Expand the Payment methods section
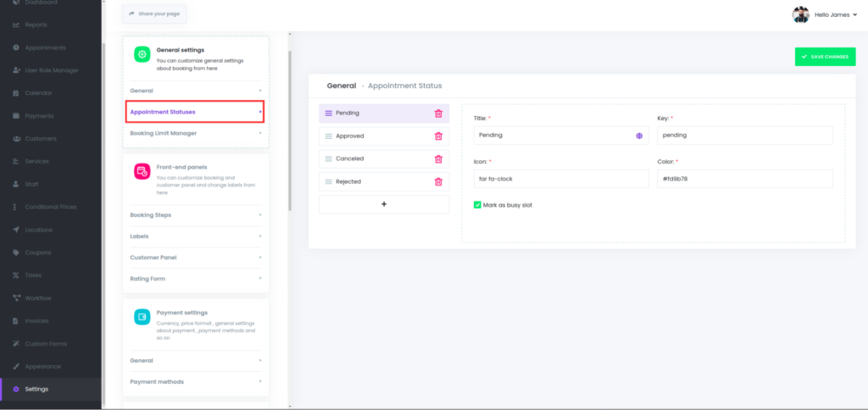Screen dimensions: 868x410 [x=195, y=382]
